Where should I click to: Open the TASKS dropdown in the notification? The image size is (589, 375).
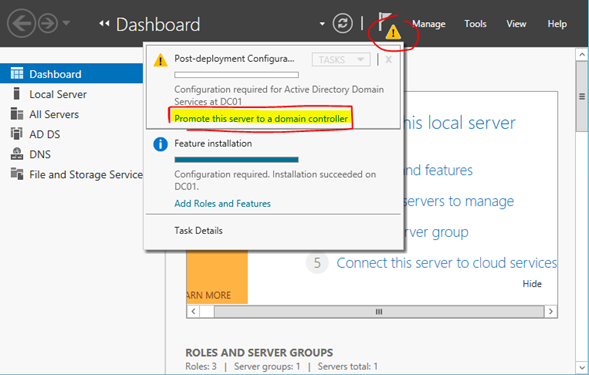[x=341, y=60]
